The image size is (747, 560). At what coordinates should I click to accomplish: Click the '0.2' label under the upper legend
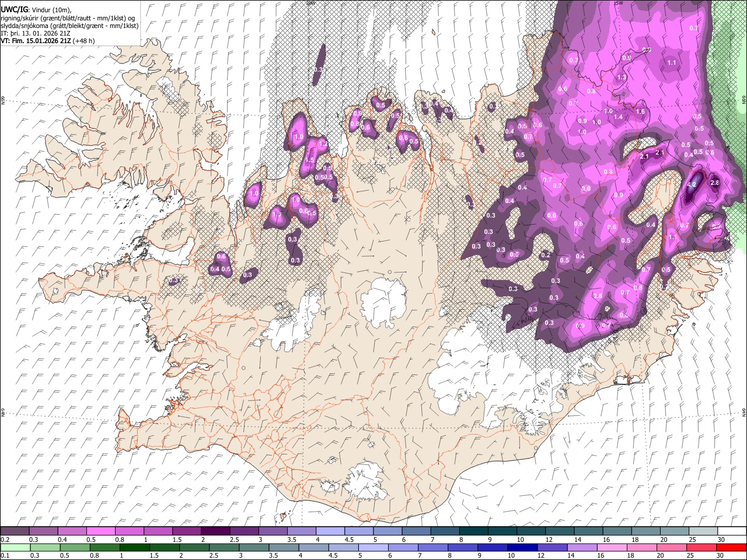(5, 540)
